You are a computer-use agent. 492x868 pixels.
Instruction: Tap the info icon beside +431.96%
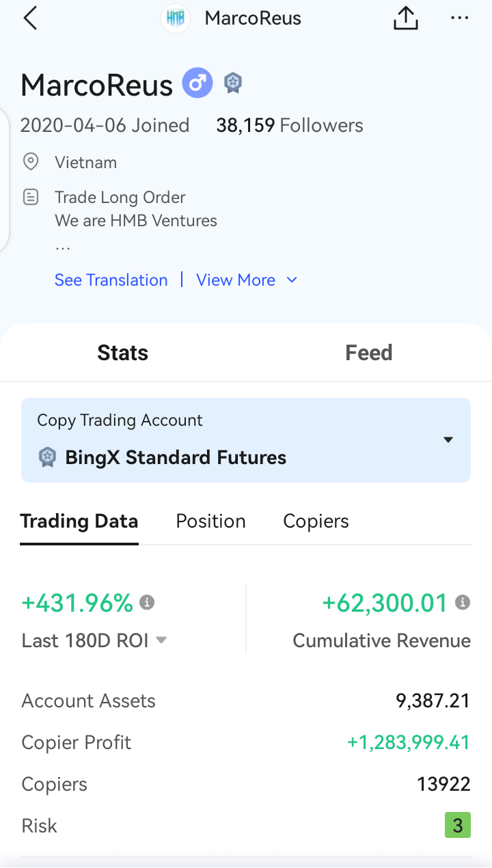(147, 602)
